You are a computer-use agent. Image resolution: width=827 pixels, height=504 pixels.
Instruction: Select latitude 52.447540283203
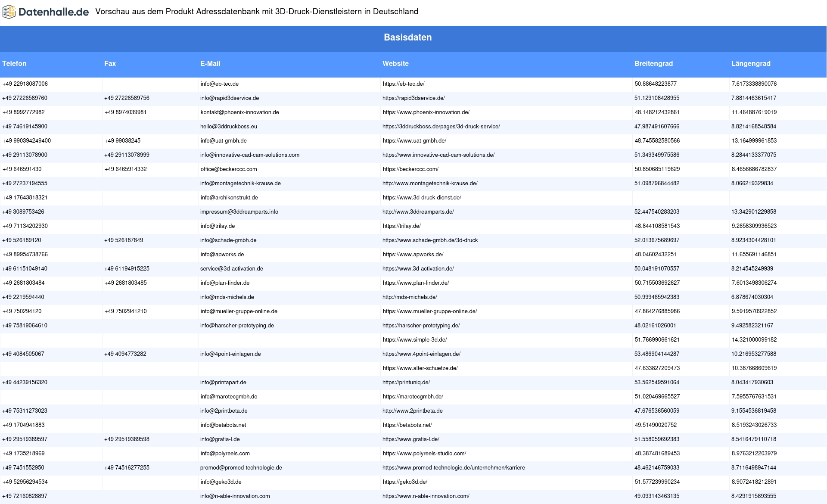657,212
